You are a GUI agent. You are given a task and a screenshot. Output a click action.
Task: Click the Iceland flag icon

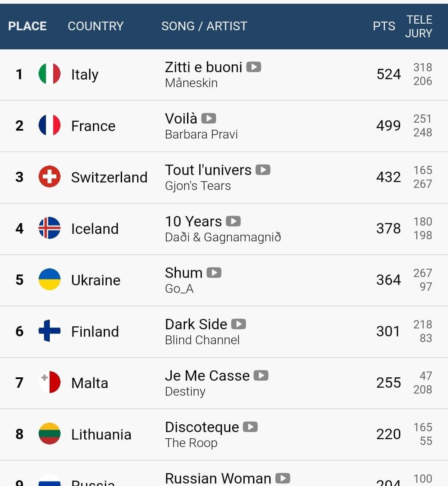coord(49,228)
